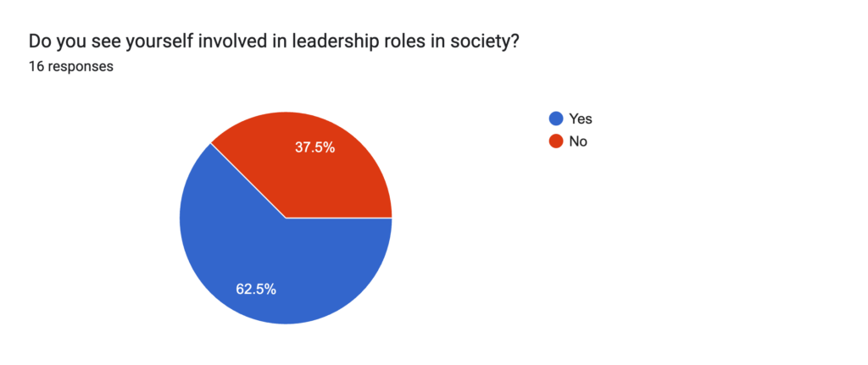The height and width of the screenshot is (365, 868).
Task: Click the leadership roles question title
Action: 274,41
